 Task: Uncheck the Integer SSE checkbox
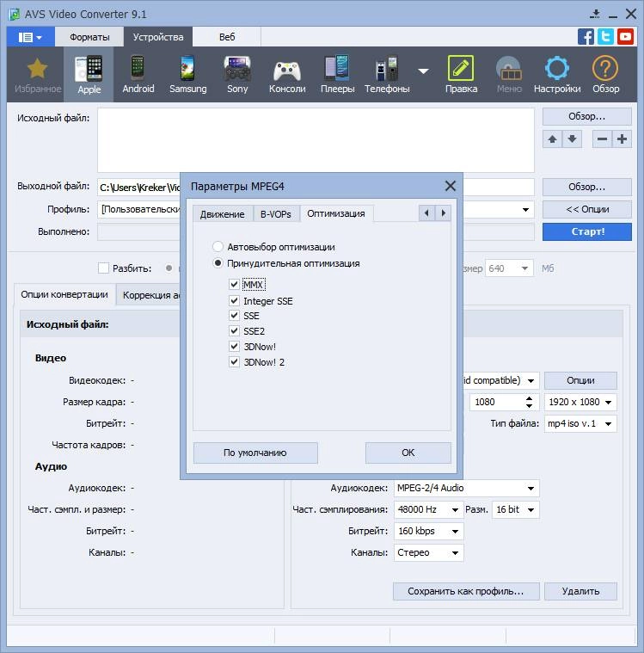click(x=234, y=300)
